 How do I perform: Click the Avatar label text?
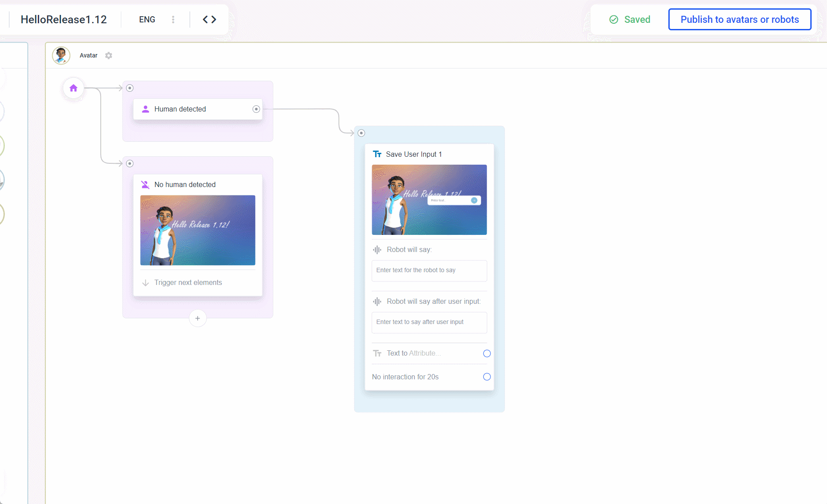pos(88,55)
